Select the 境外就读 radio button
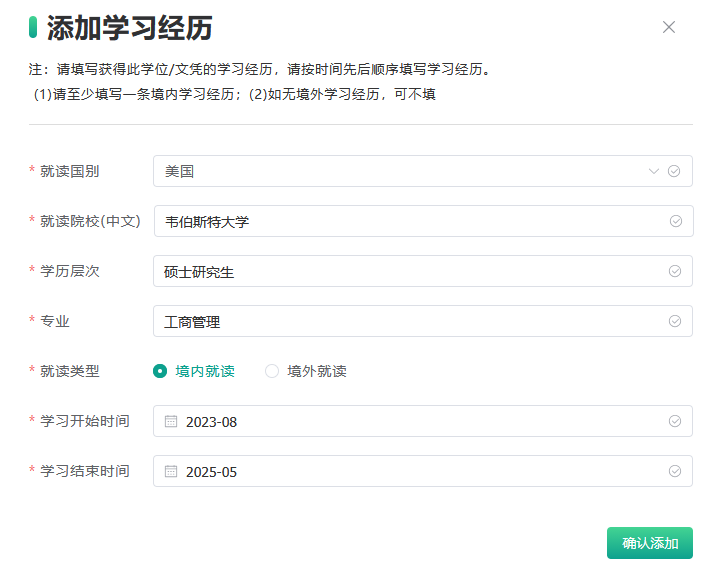Screen dimensions: 717x569 272,371
